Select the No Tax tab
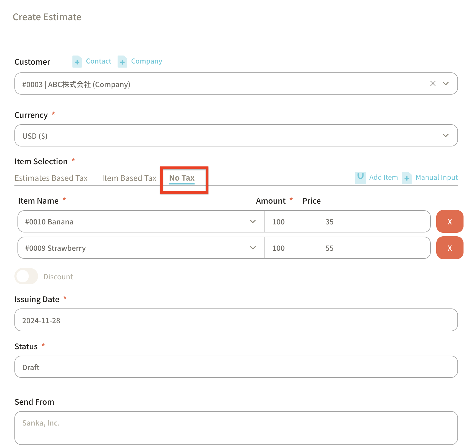The width and height of the screenshot is (476, 448). pos(182,178)
